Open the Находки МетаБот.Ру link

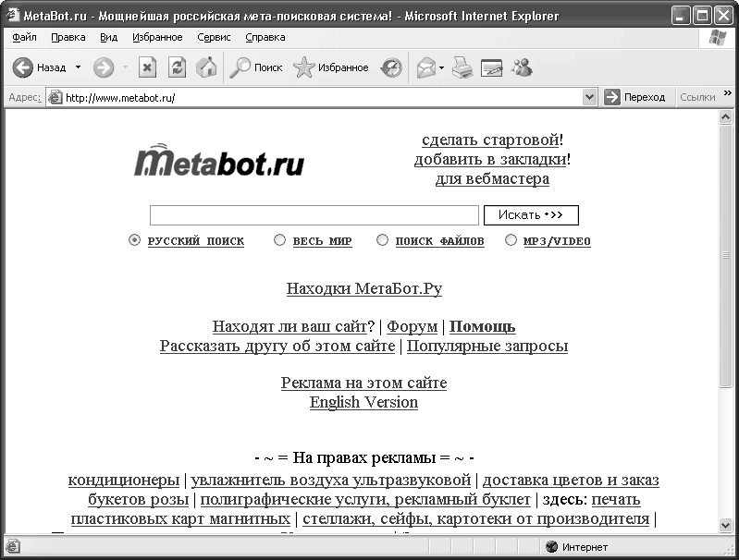point(364,288)
